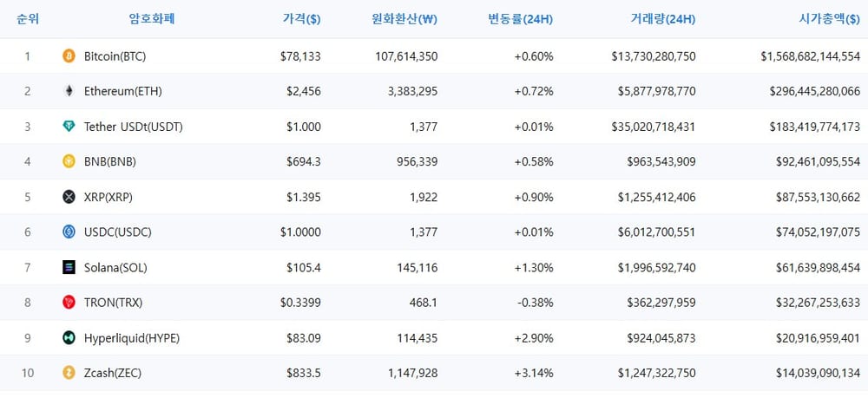This screenshot has width=868, height=398.
Task: Open the Tether USDt(USDT) name link
Action: pos(134,127)
